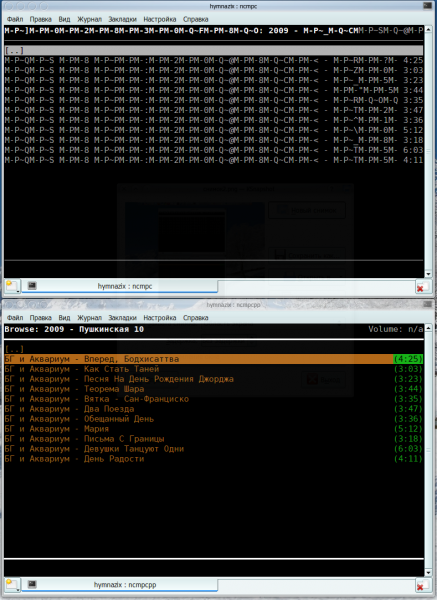Image resolution: width=437 pixels, height=600 pixels.
Task: Open Настройка menu in ncmpcpp window
Action: click(x=160, y=318)
